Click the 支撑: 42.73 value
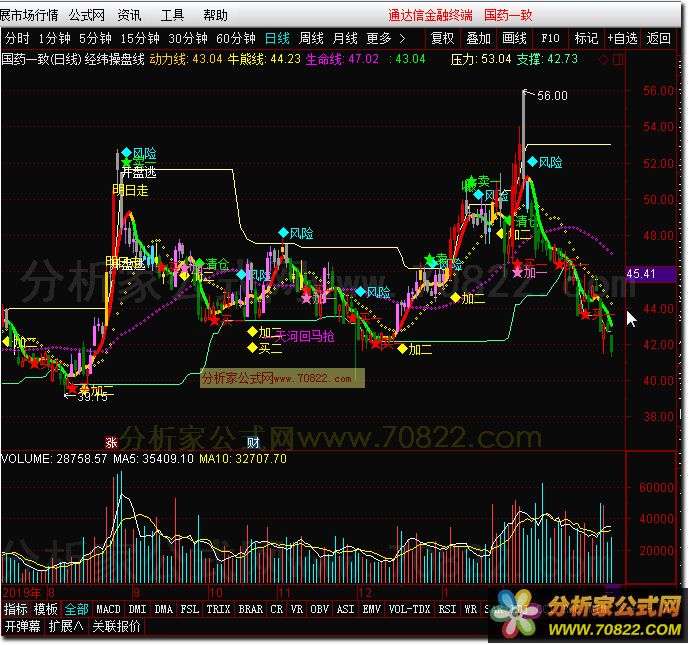 547,59
